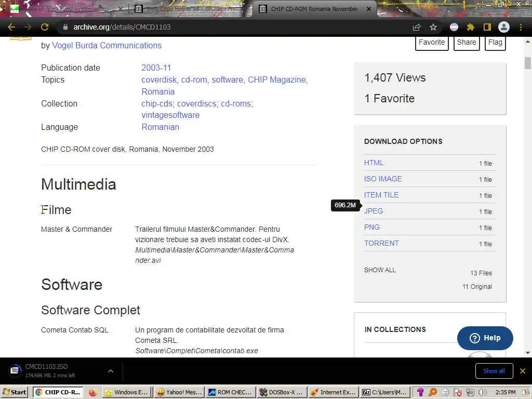Download the ISO IMAGE option

tap(383, 179)
